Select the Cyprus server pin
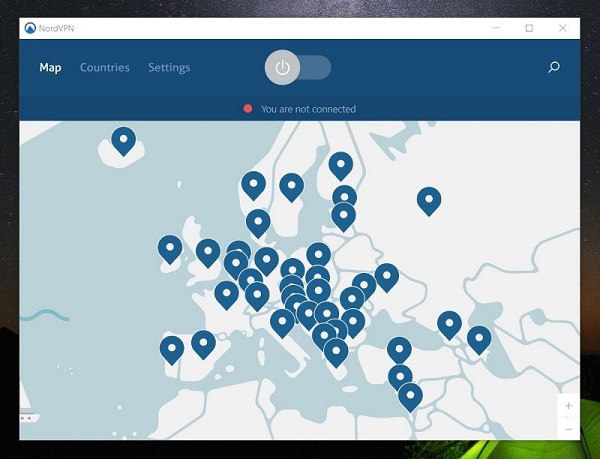 click(x=400, y=378)
